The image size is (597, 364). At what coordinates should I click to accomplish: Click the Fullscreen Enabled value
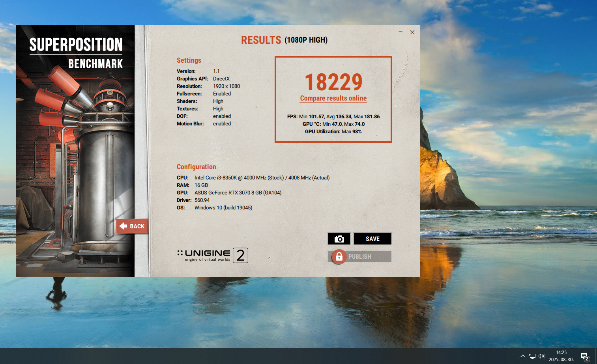[222, 94]
